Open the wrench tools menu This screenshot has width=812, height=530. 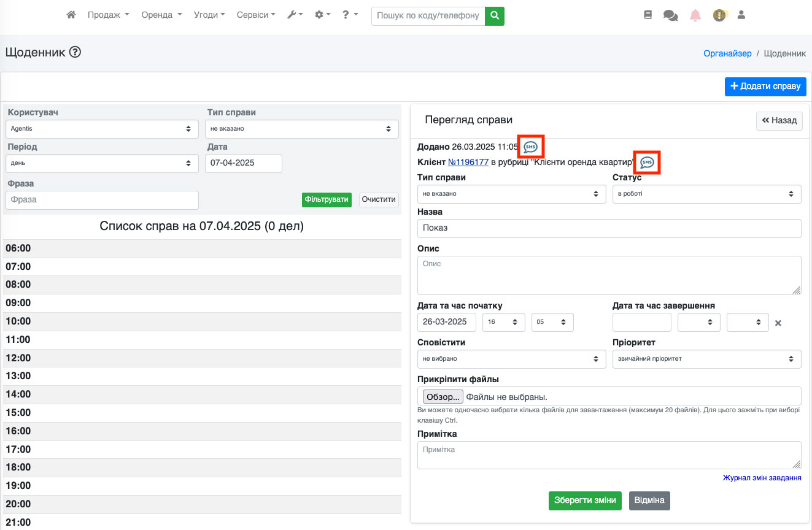(x=295, y=15)
